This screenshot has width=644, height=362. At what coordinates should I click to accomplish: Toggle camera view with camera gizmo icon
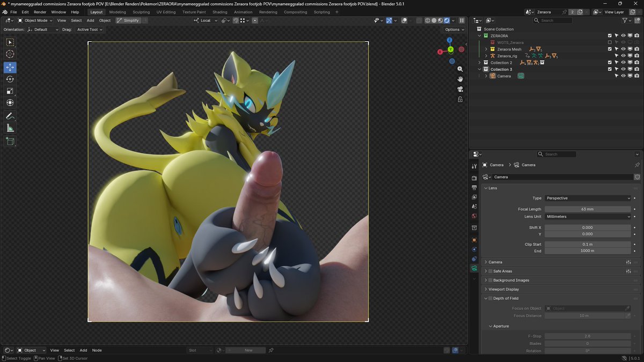[460, 89]
